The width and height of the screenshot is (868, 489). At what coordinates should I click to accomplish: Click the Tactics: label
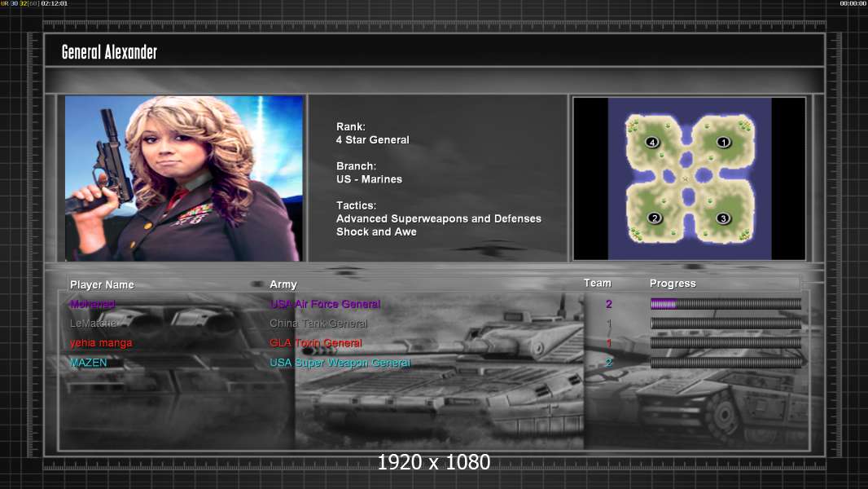[x=356, y=205]
